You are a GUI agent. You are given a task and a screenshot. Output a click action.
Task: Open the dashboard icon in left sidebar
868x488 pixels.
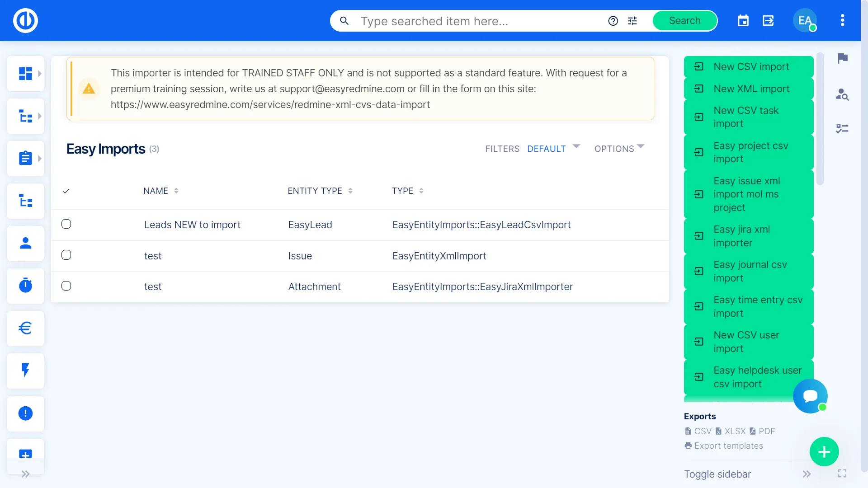coord(25,74)
